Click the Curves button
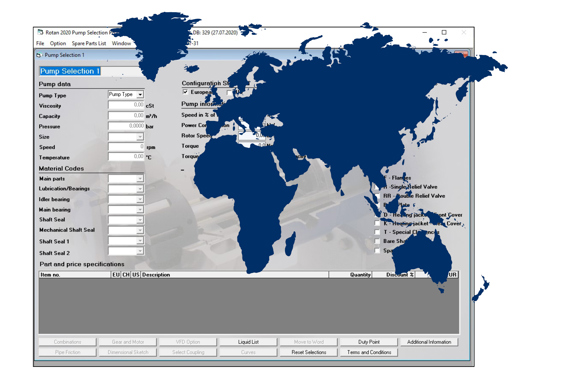570x371 pixels. [248, 352]
